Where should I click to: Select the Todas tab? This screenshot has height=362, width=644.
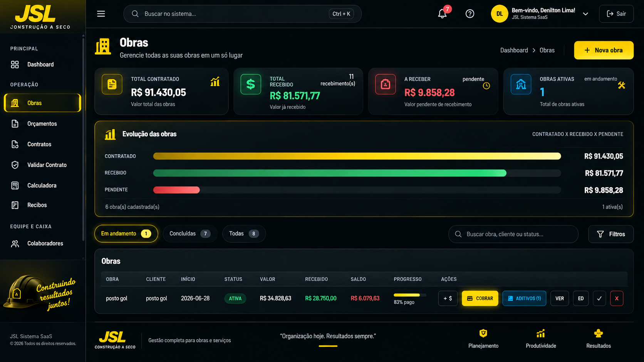pyautogui.click(x=244, y=234)
